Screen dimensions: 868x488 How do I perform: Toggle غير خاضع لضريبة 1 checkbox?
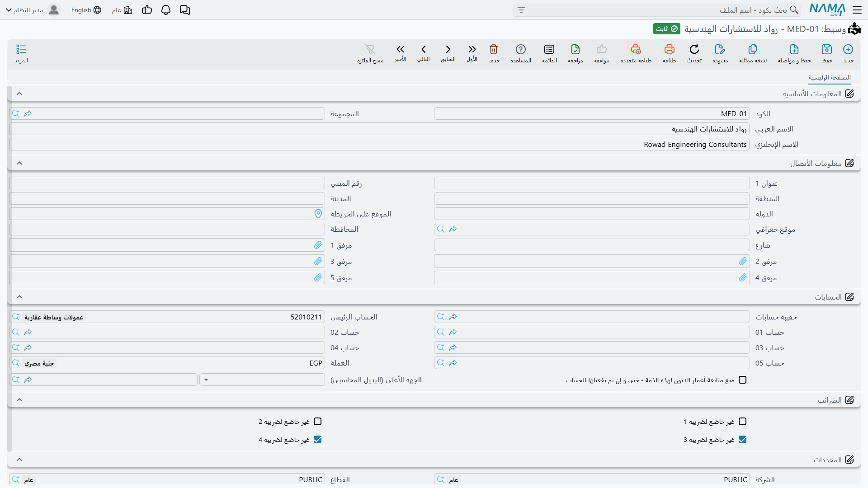[742, 422]
